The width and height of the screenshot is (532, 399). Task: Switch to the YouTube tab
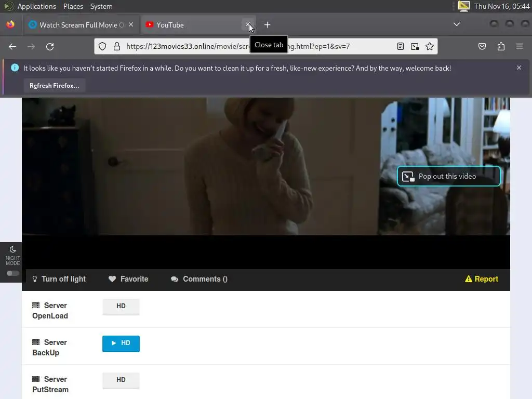tap(198, 25)
